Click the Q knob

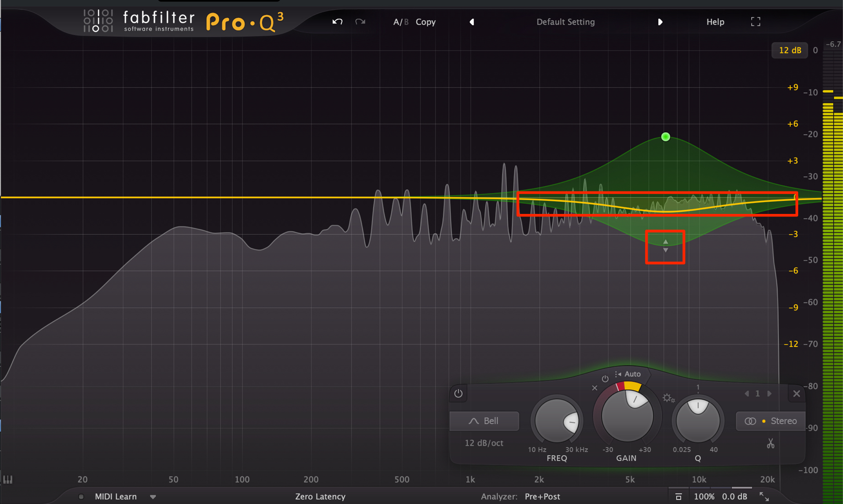coord(698,421)
